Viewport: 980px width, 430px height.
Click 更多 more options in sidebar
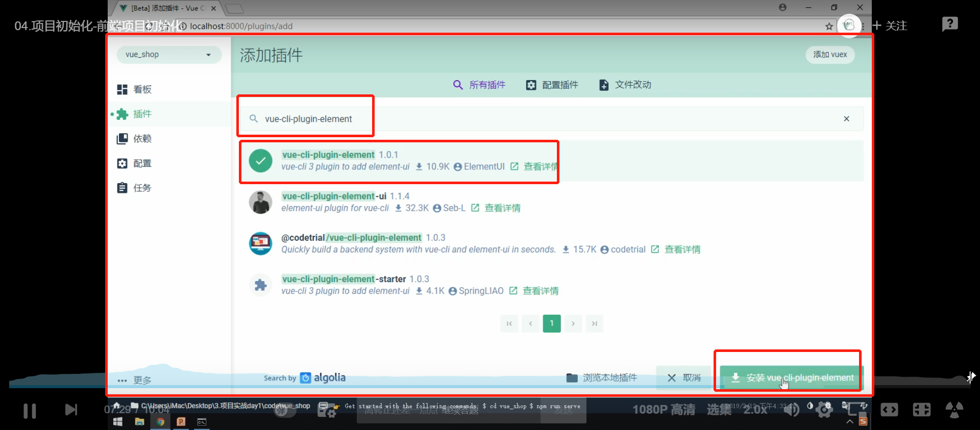135,380
